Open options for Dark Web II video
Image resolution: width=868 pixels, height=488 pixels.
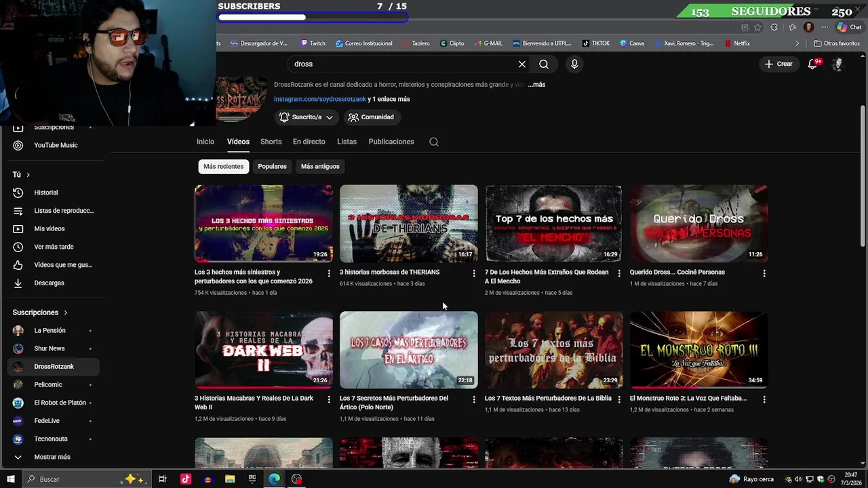click(x=329, y=399)
